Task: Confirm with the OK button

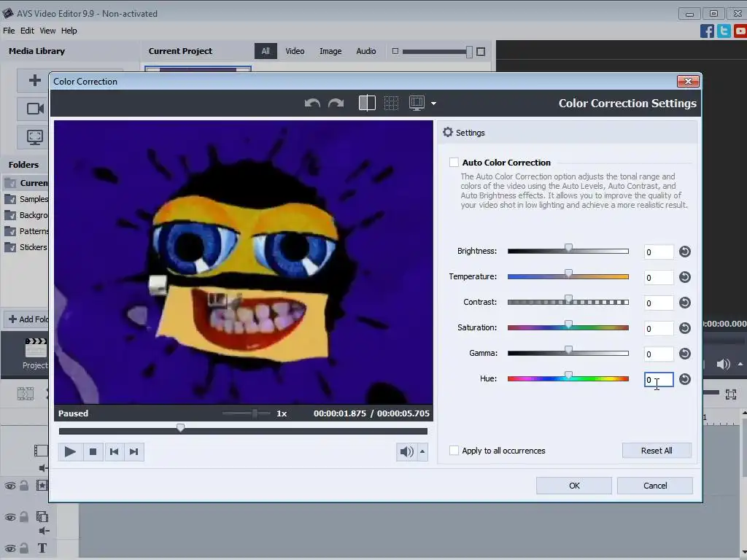Action: tap(574, 486)
